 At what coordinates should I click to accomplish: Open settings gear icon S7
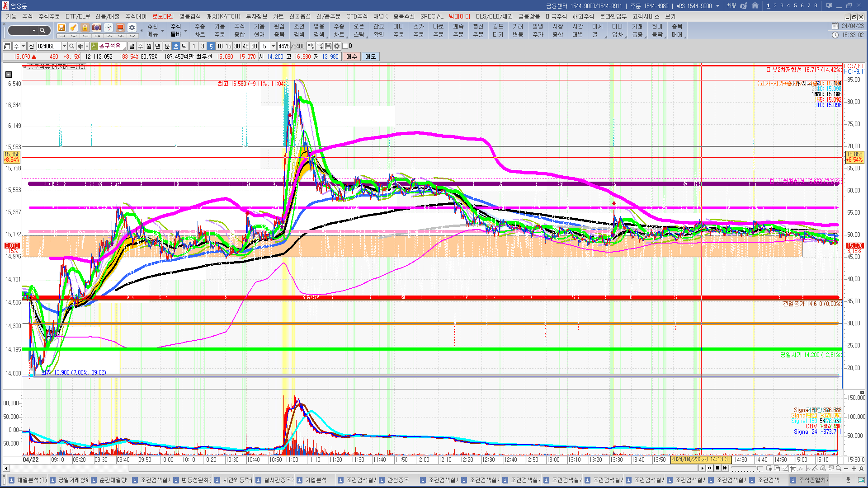(x=132, y=28)
